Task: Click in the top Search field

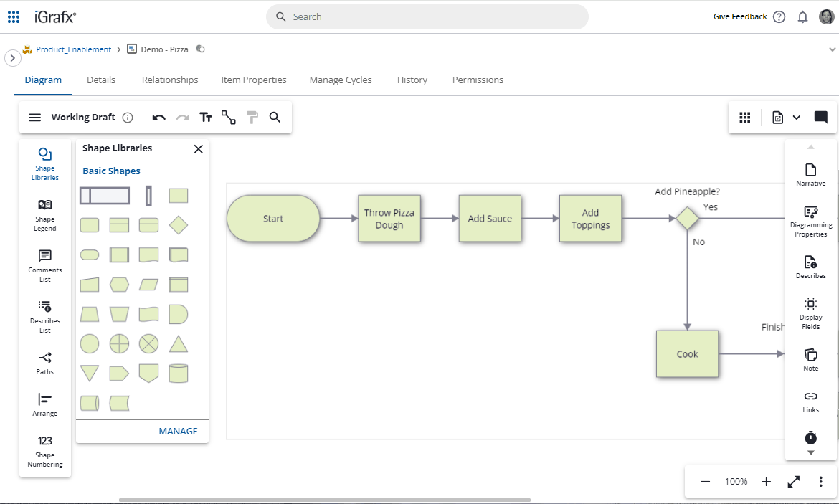Action: [x=427, y=16]
